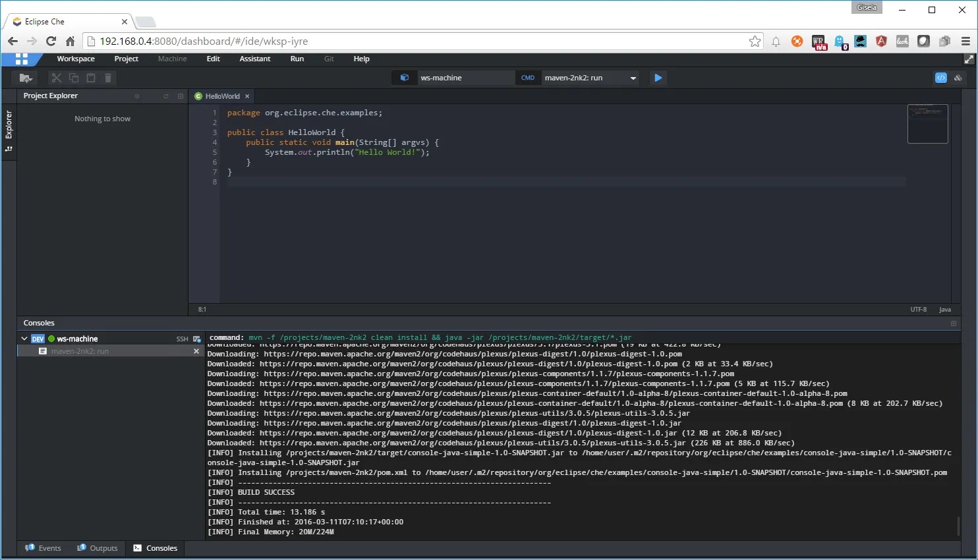978x560 pixels.
Task: Click the Java file type status label
Action: pyautogui.click(x=944, y=310)
